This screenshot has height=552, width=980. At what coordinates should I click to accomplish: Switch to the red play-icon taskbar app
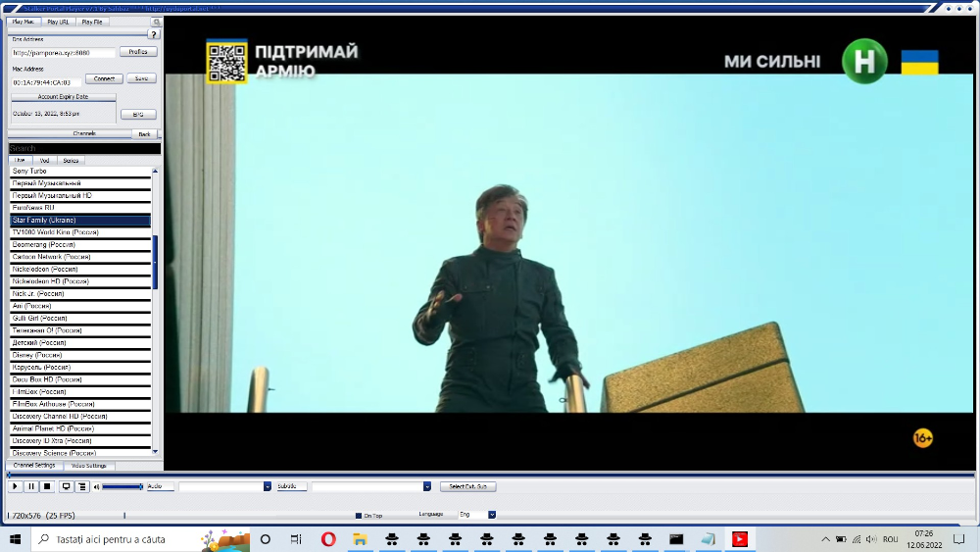pos(739,539)
